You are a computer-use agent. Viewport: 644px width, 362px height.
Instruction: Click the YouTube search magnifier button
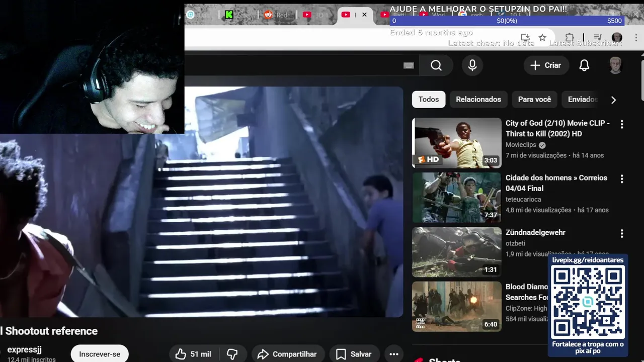point(436,65)
